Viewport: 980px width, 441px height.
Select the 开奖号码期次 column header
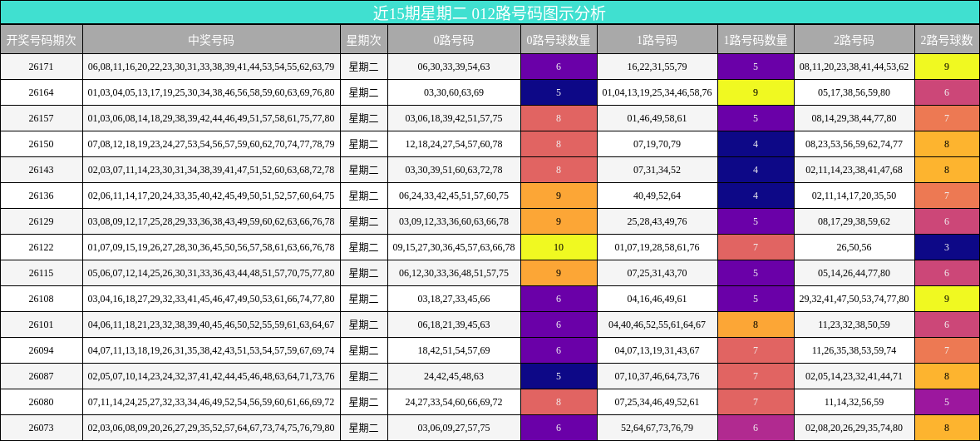[42, 41]
